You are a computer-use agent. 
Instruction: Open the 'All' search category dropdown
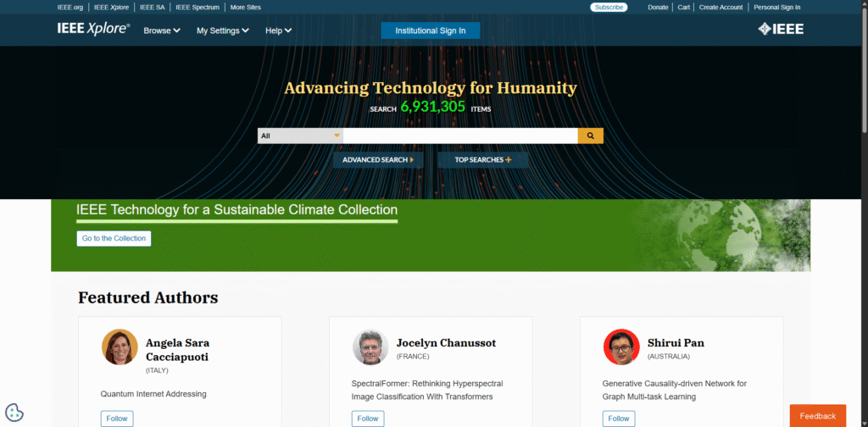point(300,136)
